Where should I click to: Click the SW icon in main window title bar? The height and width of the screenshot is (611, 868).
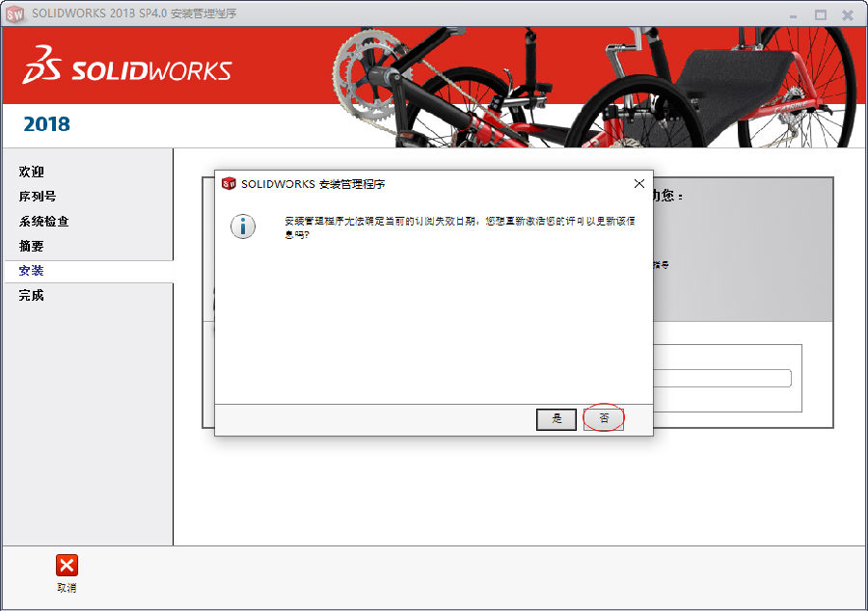point(14,13)
